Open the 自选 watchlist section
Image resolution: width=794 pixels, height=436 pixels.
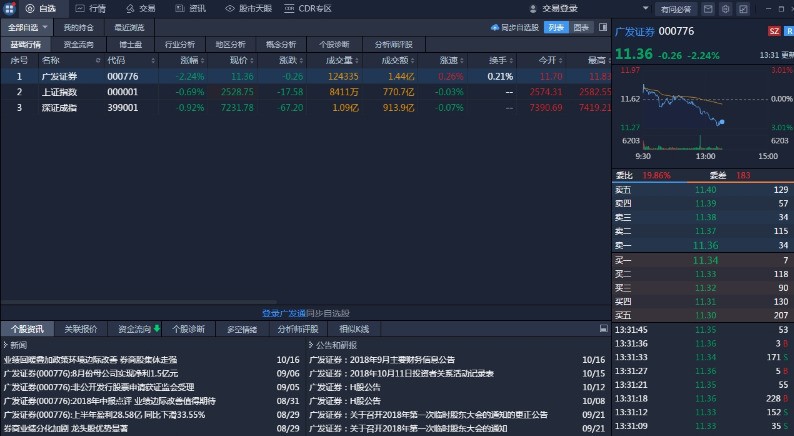click(x=41, y=9)
